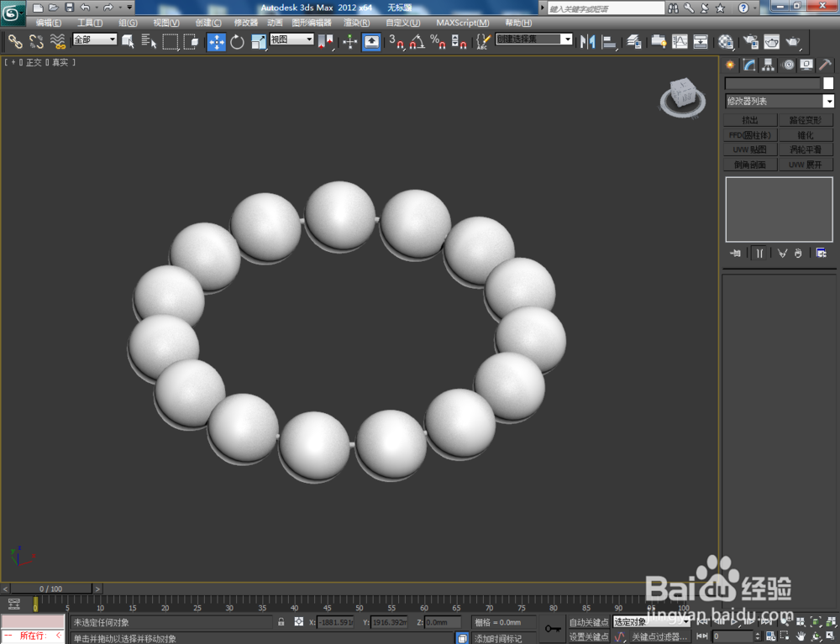Viewport: 840px width, 644px height.
Task: Open the Align tool
Action: click(610, 40)
